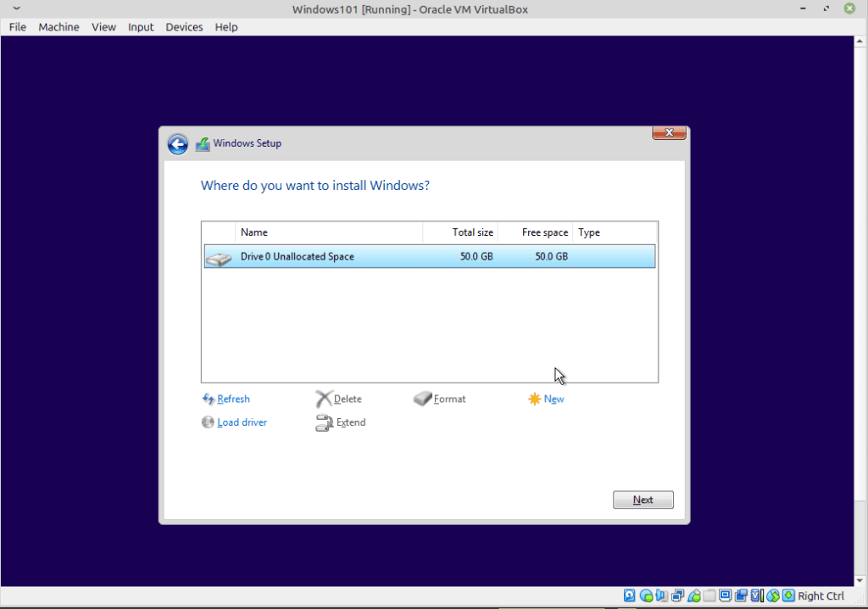This screenshot has height=609, width=868.
Task: Click the Extend partition icon
Action: click(324, 422)
